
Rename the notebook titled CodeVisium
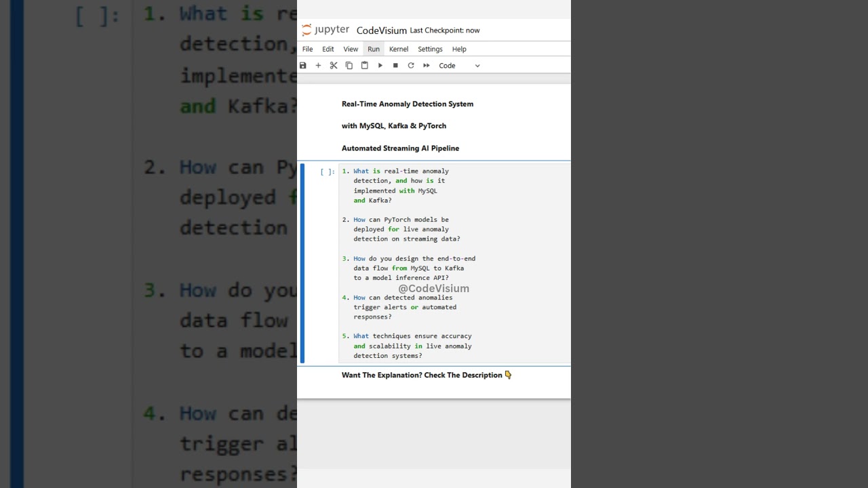coord(382,30)
